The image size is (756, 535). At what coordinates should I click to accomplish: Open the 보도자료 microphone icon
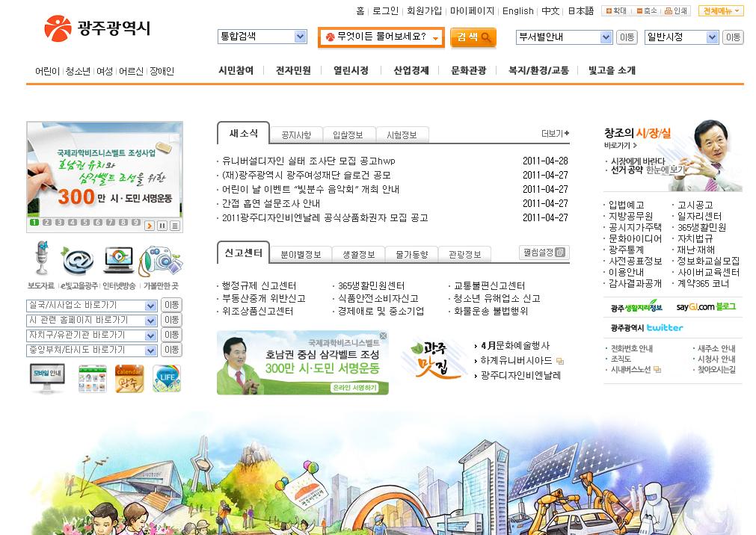pos(40,259)
